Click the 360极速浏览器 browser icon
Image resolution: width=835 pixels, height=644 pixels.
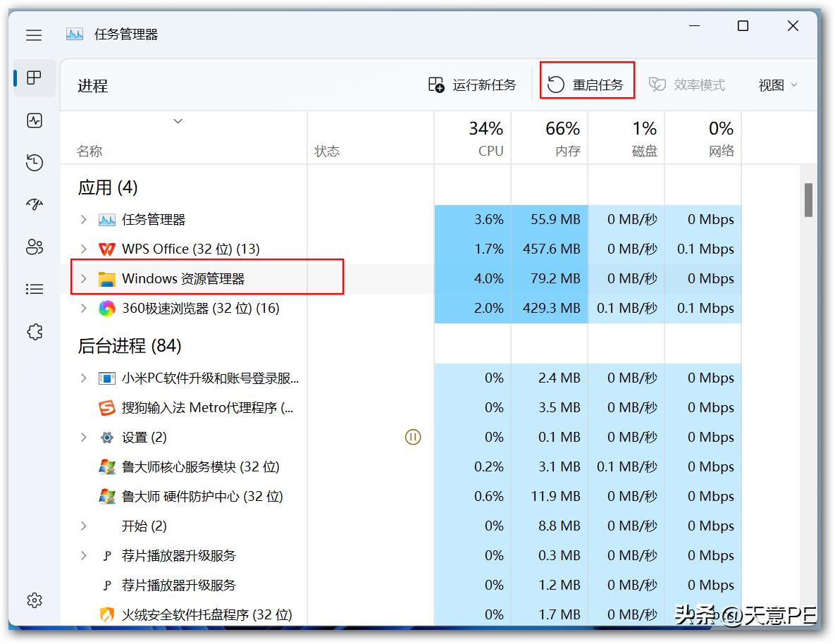[106, 308]
